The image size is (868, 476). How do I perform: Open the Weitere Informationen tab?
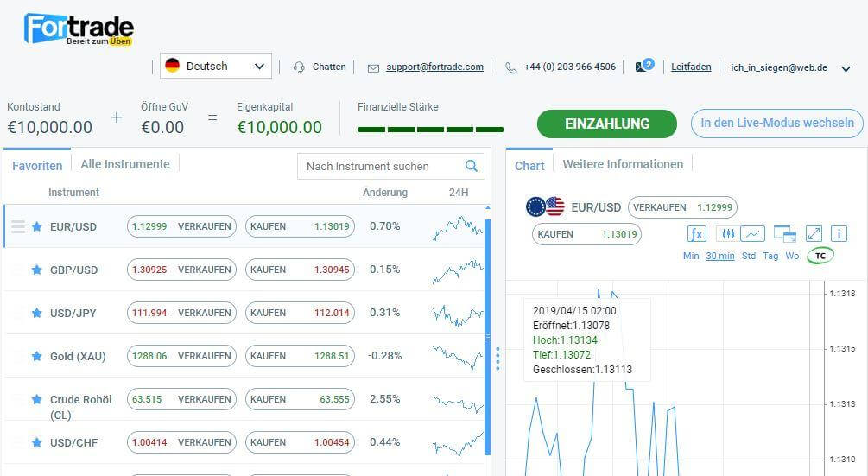point(623,164)
